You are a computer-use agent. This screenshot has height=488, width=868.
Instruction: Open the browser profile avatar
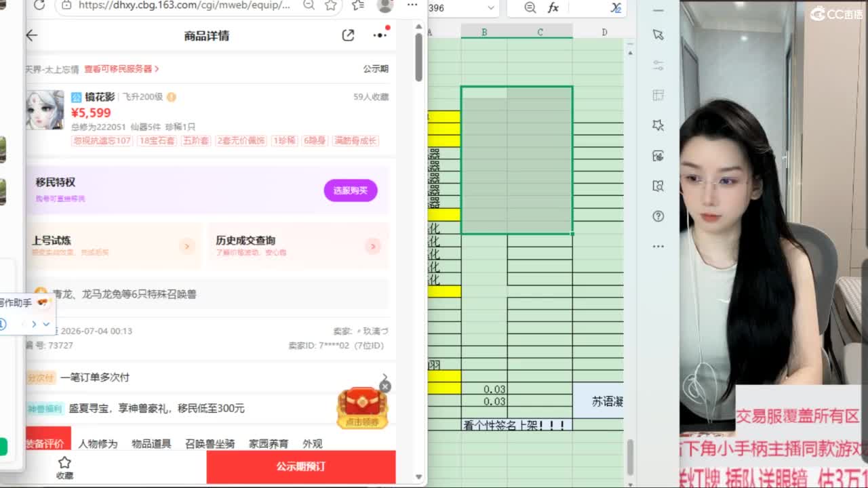(x=385, y=5)
